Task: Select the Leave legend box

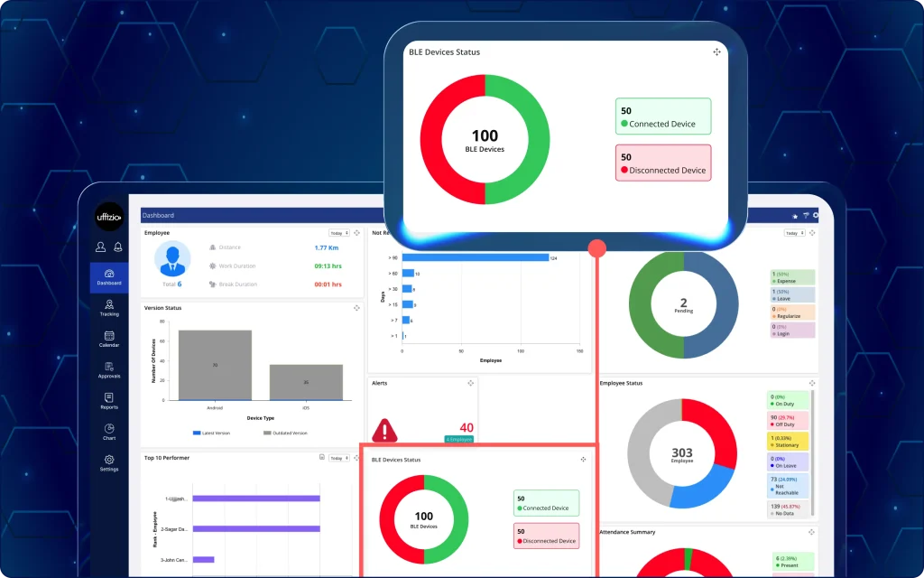Action: click(x=792, y=295)
